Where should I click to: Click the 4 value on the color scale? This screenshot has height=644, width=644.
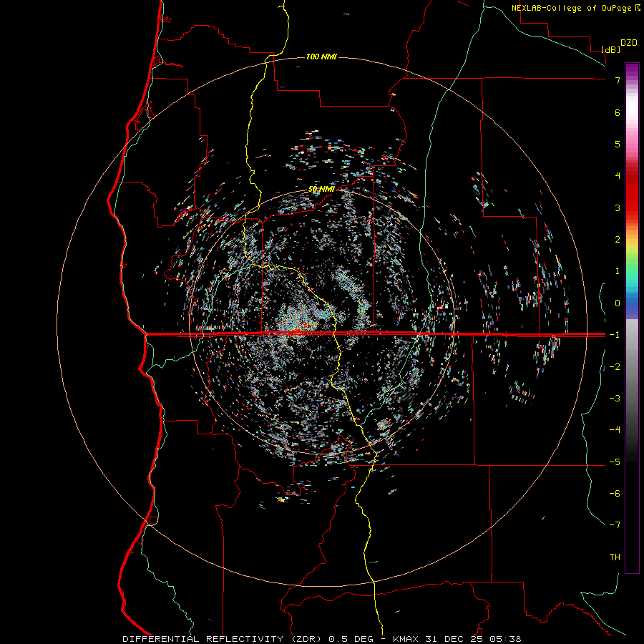618,176
